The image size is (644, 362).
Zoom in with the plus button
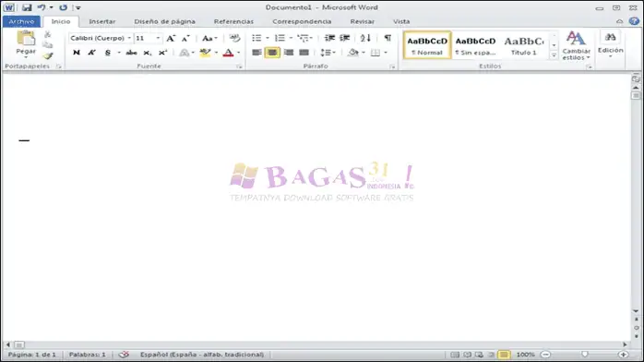(x=623, y=355)
